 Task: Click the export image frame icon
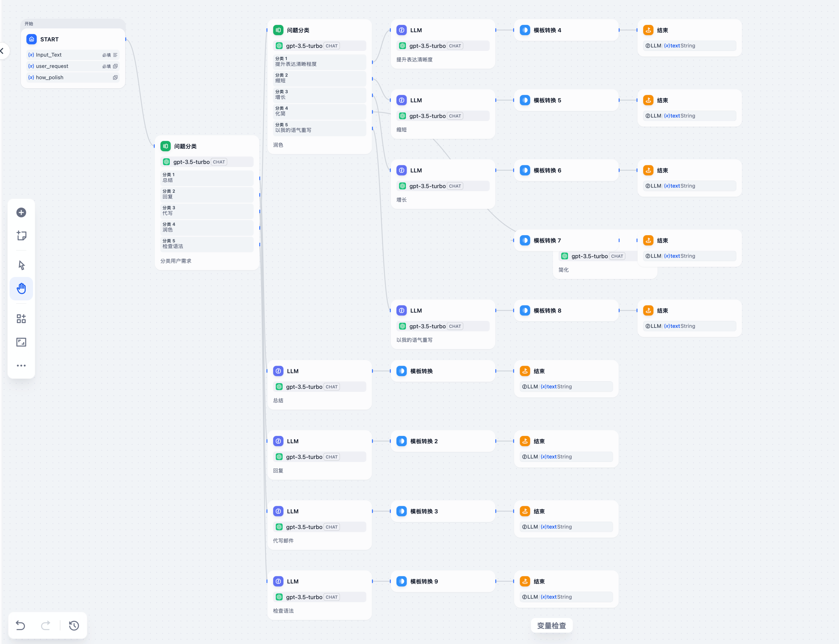pyautogui.click(x=21, y=342)
